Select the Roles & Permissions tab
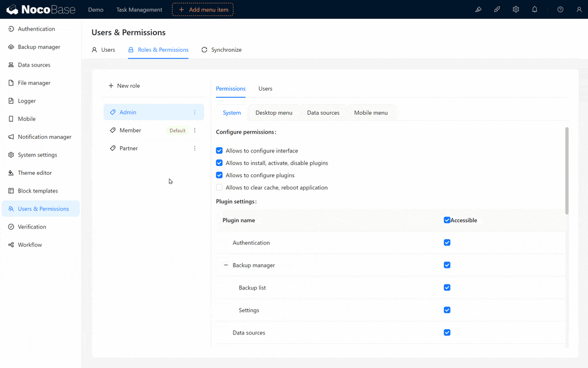 pos(158,50)
